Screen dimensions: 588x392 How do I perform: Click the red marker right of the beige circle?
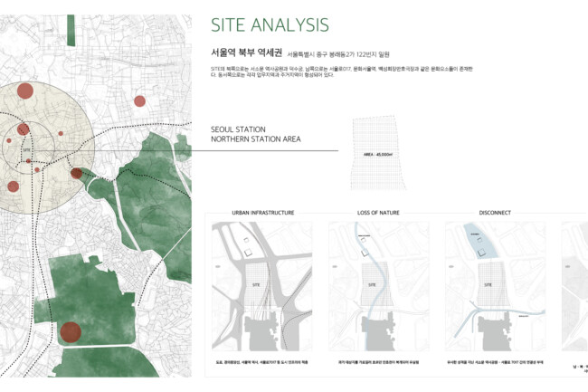[139, 101]
